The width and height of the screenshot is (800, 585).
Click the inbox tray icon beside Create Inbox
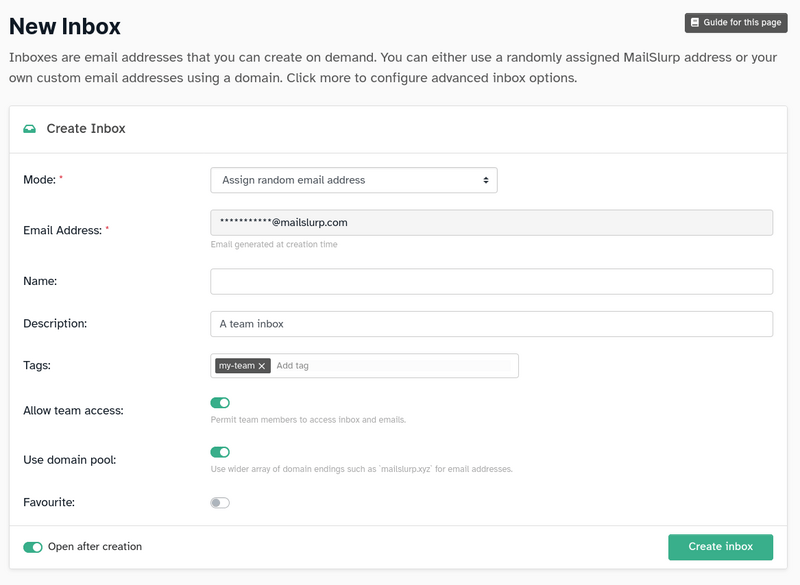coord(29,129)
